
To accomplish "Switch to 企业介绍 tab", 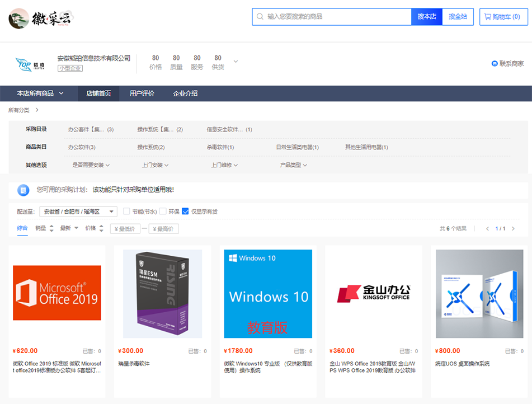I will point(185,93).
